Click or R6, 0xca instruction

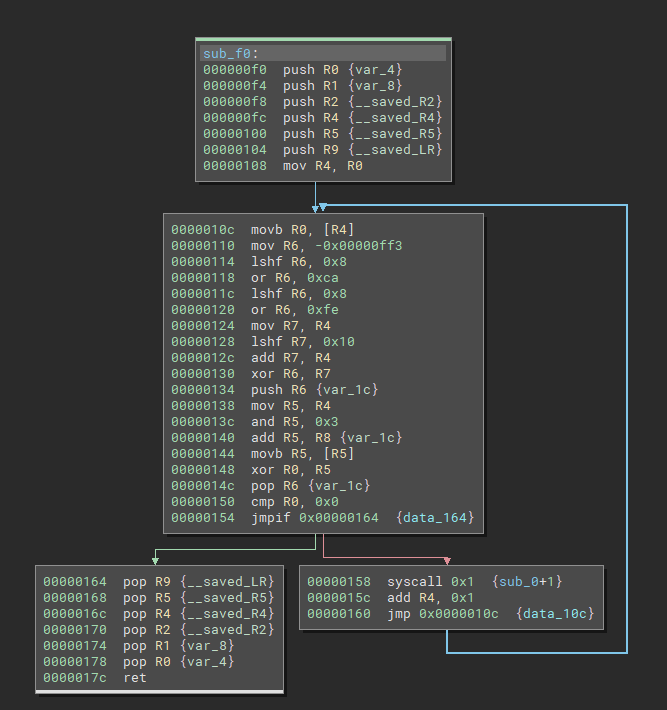[x=254, y=278]
